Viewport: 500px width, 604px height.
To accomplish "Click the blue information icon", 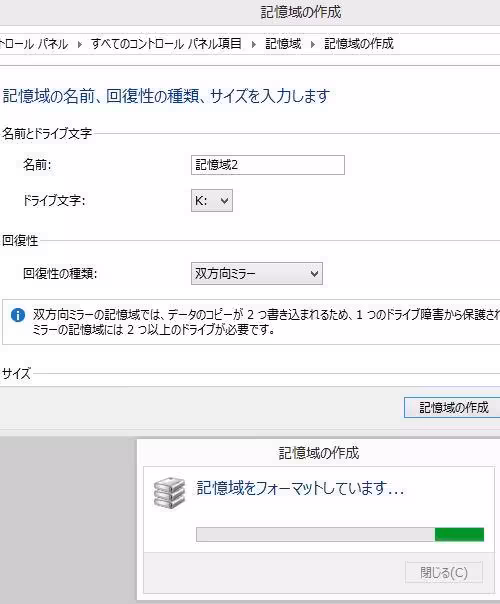I will 18,315.
